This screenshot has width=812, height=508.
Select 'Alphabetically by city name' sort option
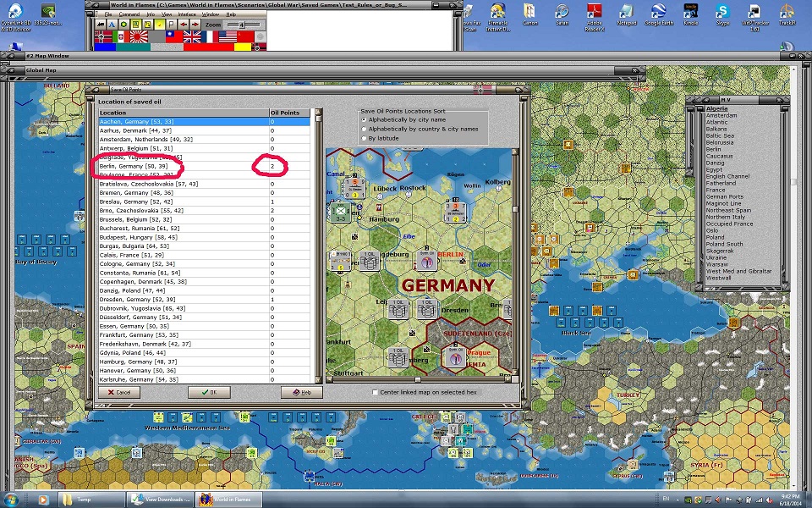tap(403, 119)
